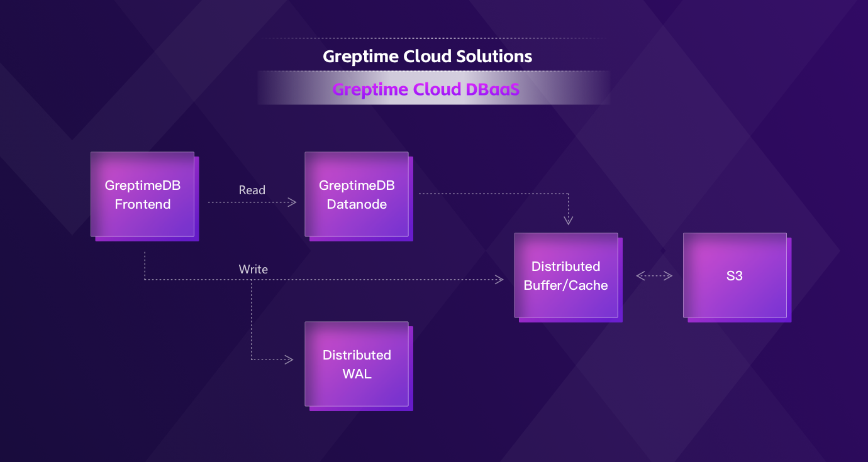868x462 pixels.
Task: Open the Distributed Buffer/Cache component
Action: coord(565,277)
